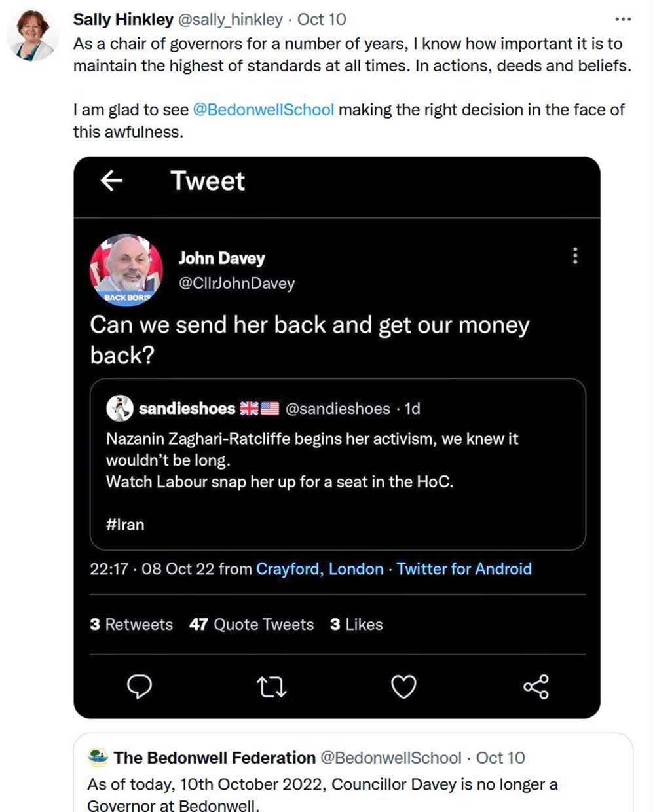
Task: Open John Davey's profile avatar
Action: [126, 270]
